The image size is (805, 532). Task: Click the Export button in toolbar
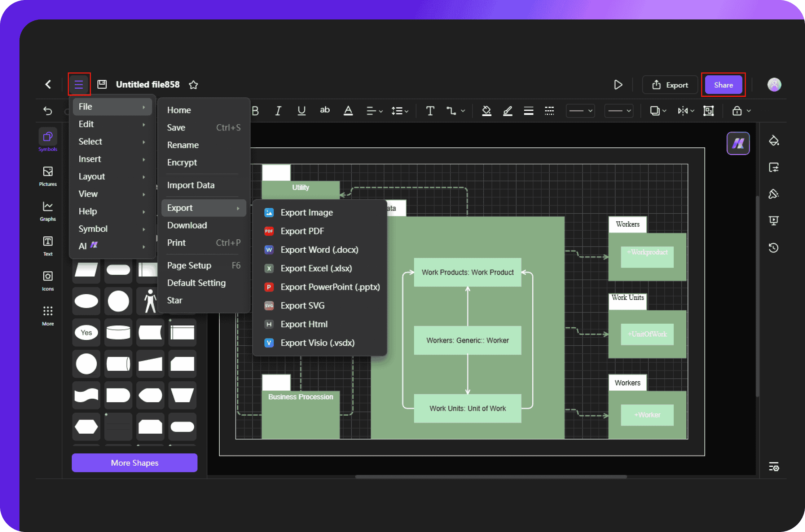[x=670, y=84]
